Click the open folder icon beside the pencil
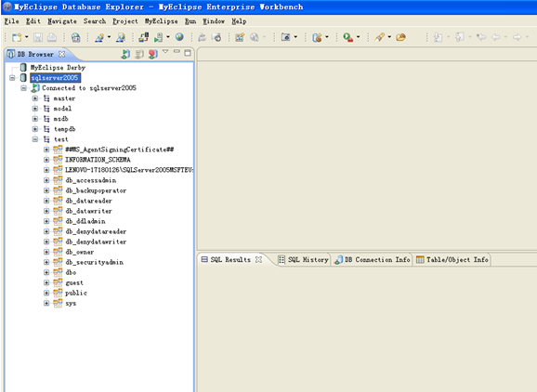 click(400, 37)
